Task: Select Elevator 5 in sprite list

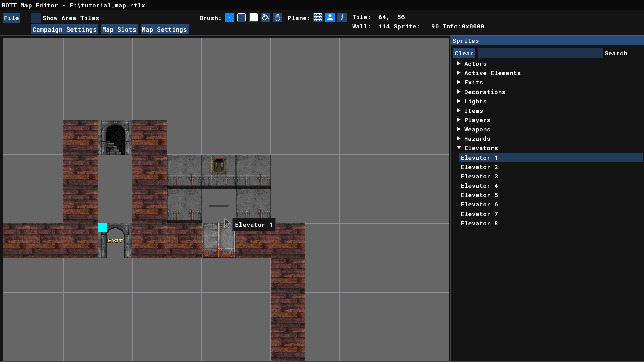Action: point(479,195)
